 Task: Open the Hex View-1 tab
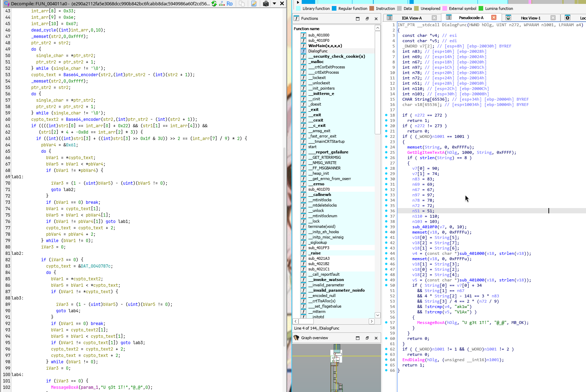pyautogui.click(x=531, y=18)
